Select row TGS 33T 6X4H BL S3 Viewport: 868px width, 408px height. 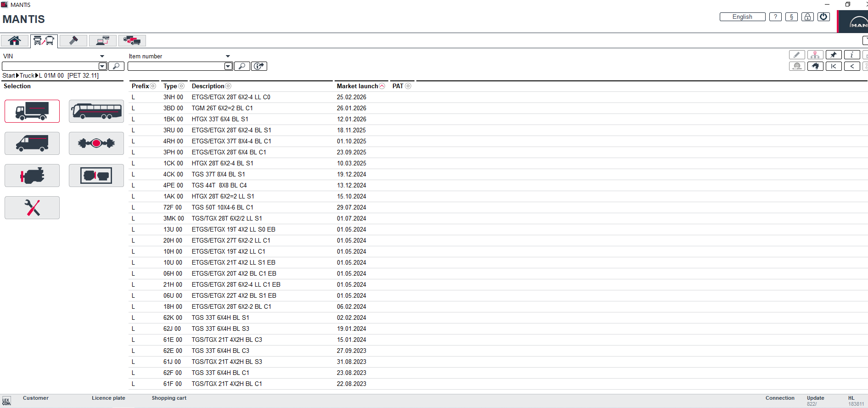coord(498,329)
